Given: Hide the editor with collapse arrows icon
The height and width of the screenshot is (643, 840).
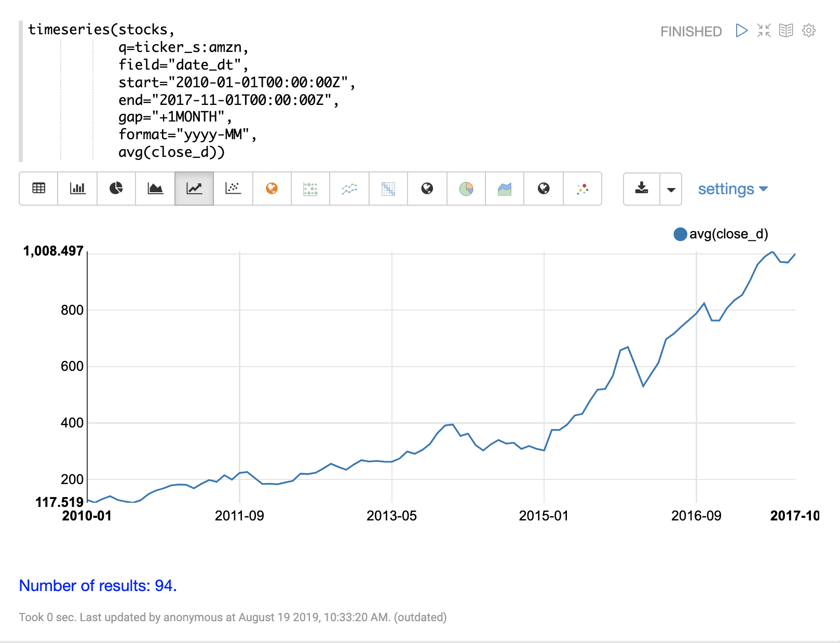Looking at the screenshot, I should 764,31.
